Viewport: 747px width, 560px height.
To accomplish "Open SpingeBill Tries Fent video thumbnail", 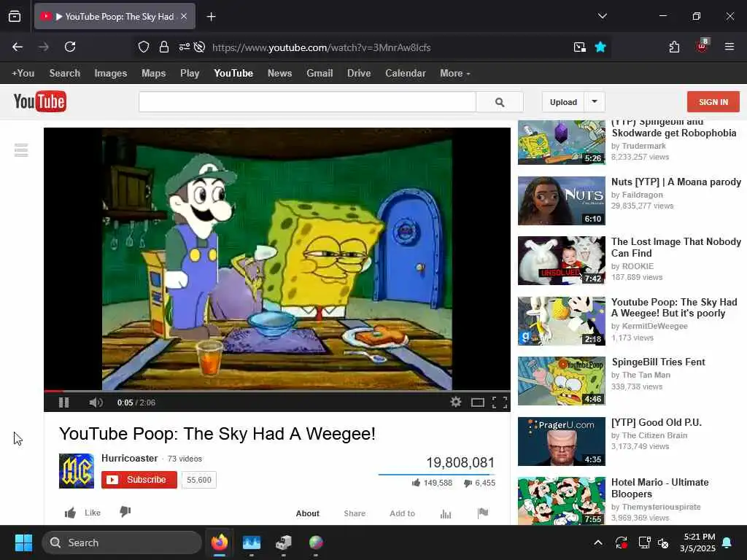I will (562, 381).
